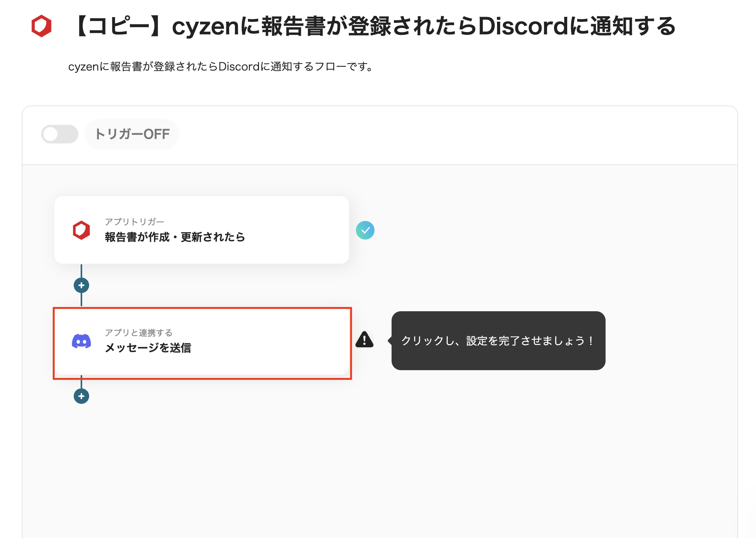This screenshot has height=538, width=756.
Task: Add a step between trigger and Discord action
Action: [x=81, y=285]
